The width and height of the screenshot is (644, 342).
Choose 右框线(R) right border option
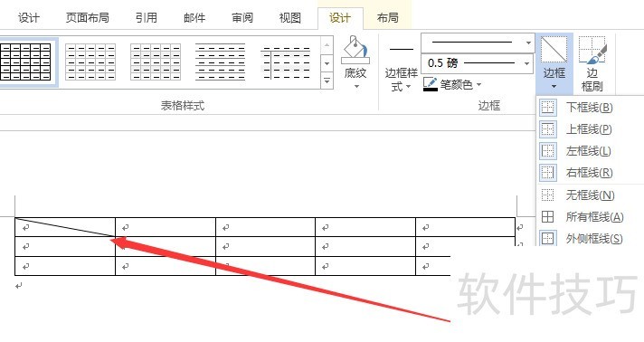coord(591,173)
